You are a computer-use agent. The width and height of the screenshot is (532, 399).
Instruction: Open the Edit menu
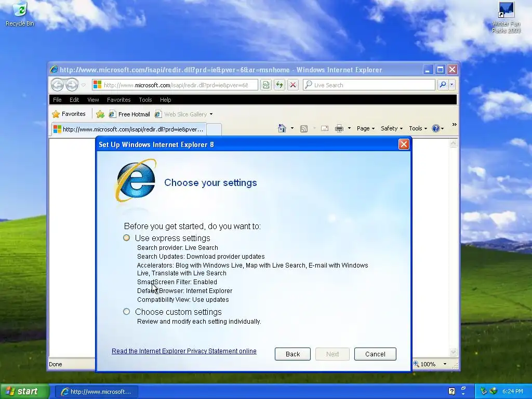click(74, 100)
